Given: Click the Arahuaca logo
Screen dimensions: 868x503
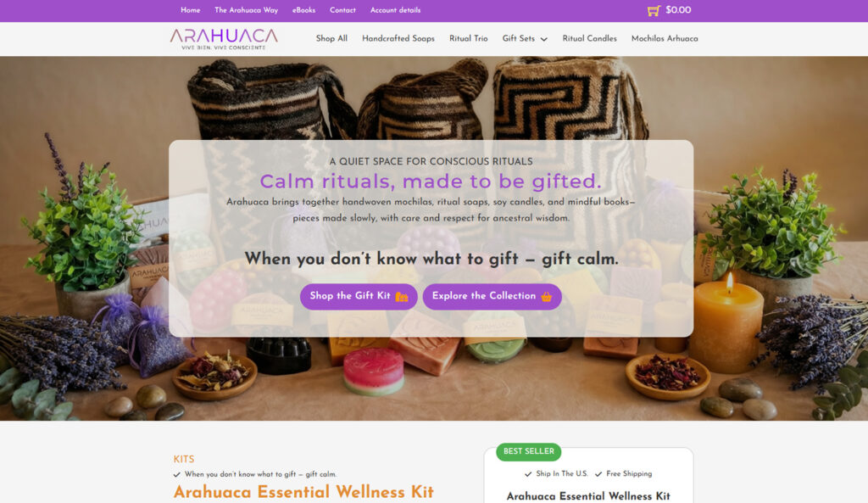Looking at the screenshot, I should tap(224, 39).
